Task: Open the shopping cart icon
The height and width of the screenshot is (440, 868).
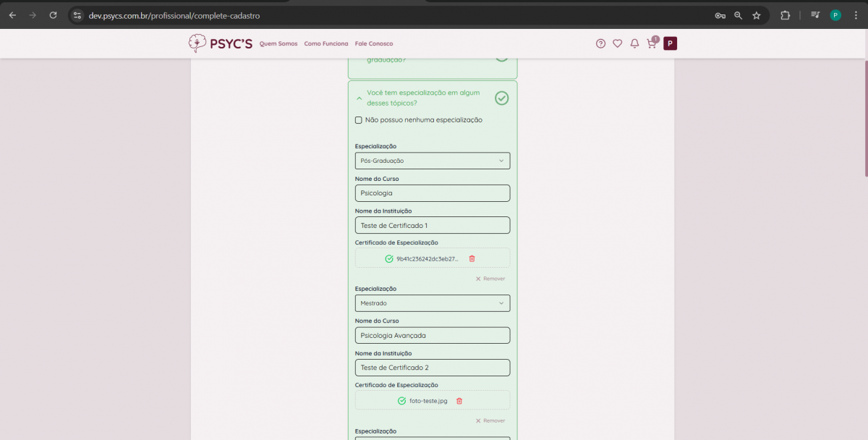Action: [x=652, y=43]
